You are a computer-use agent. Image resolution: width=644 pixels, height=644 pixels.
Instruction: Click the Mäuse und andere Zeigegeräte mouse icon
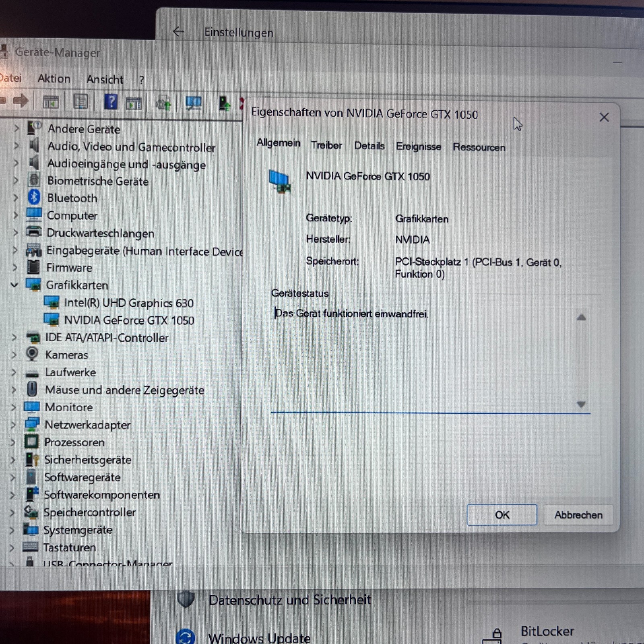click(32, 389)
